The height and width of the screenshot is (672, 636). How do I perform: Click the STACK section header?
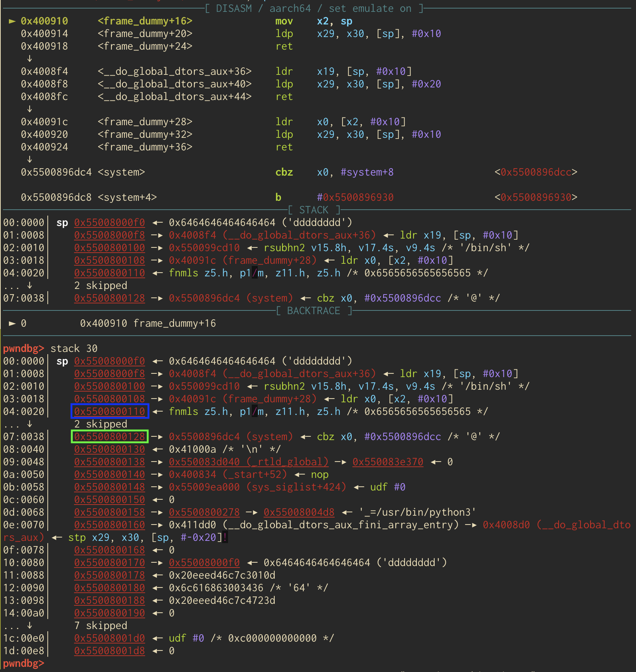pyautogui.click(x=314, y=210)
